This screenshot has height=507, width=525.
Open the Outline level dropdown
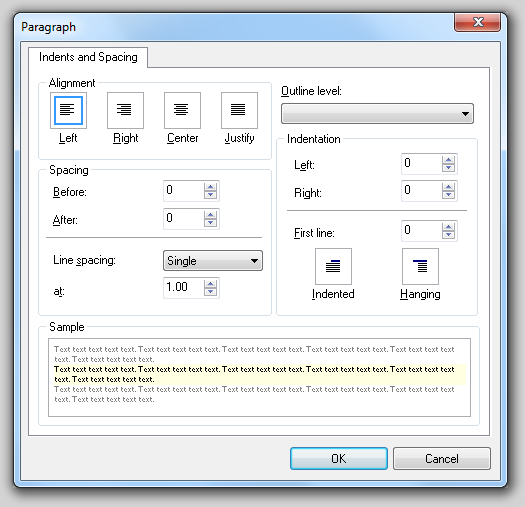(377, 114)
